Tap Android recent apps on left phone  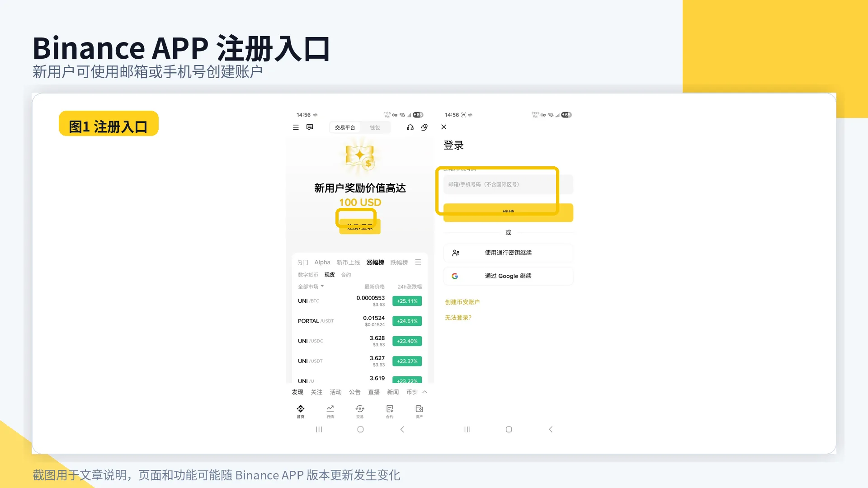coord(319,429)
